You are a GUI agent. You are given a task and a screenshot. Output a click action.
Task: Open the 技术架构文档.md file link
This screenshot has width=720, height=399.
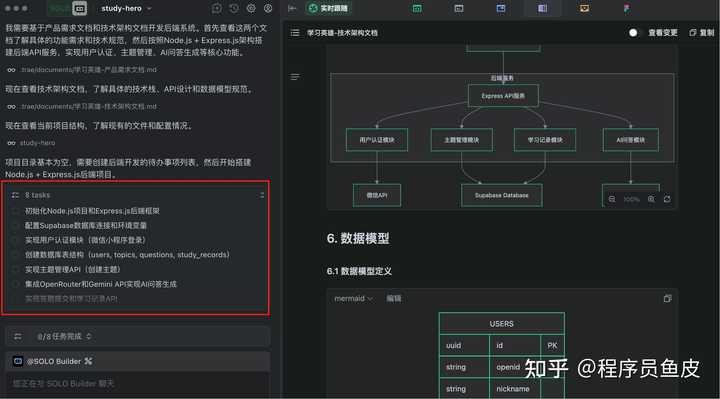tap(89, 107)
